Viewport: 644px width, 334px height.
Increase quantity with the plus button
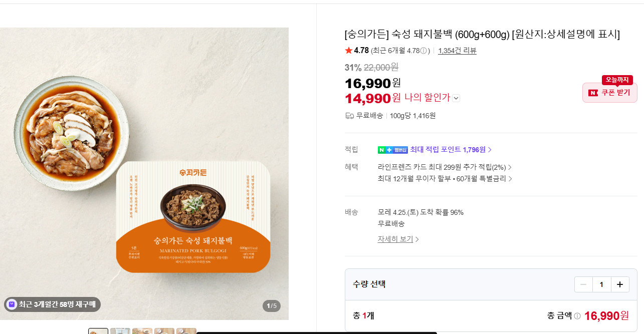coord(620,285)
